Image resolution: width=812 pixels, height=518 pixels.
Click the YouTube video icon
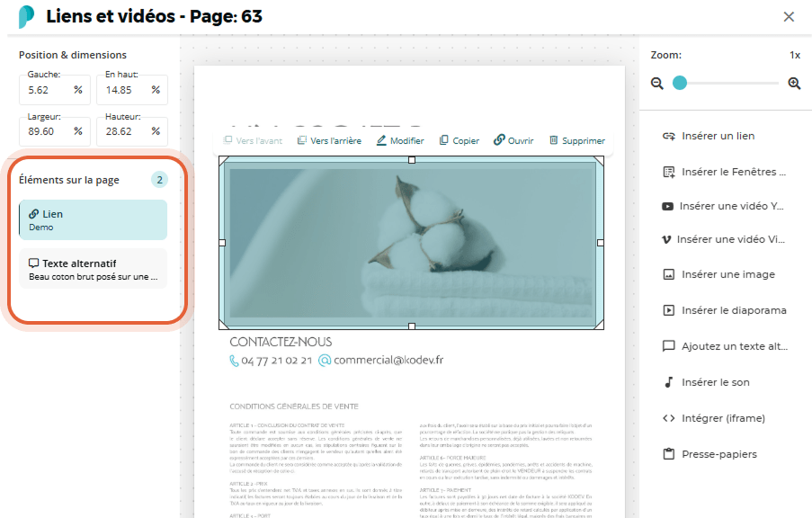667,206
